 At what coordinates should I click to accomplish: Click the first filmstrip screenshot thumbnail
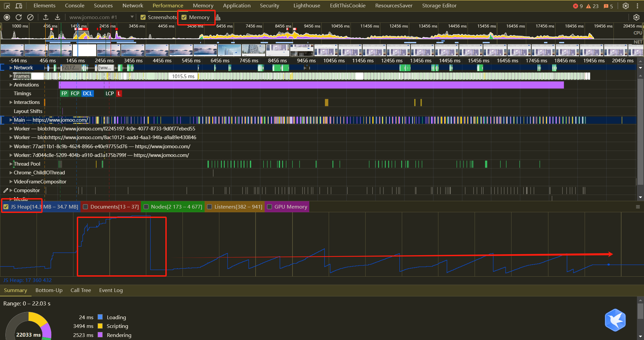point(12,50)
